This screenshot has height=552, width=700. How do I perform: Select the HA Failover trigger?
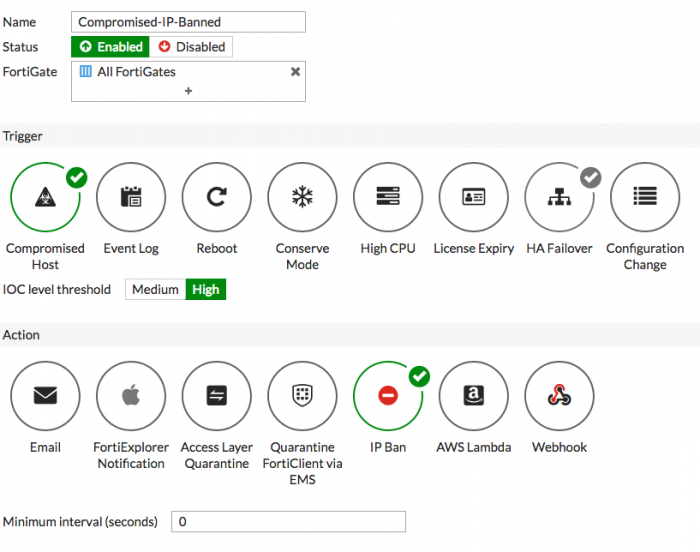[x=559, y=197]
